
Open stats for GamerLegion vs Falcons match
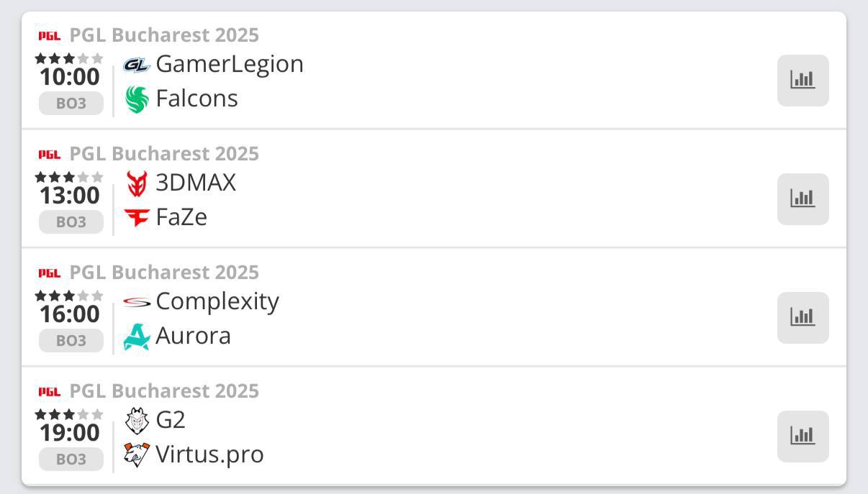coord(803,80)
